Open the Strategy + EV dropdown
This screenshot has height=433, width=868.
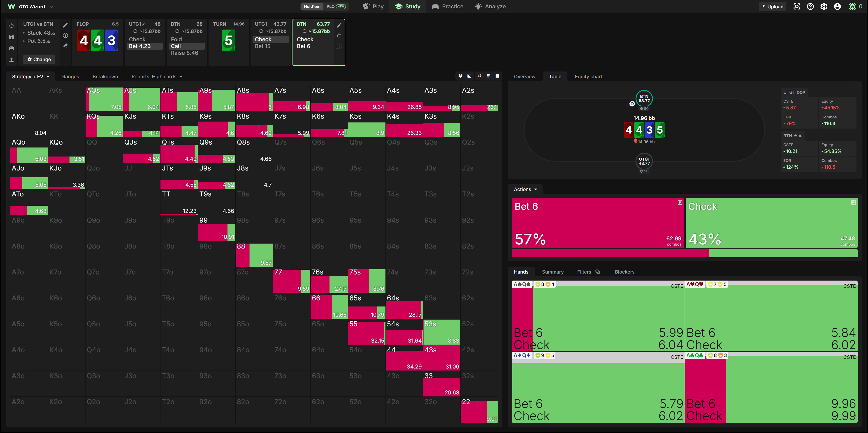point(31,76)
